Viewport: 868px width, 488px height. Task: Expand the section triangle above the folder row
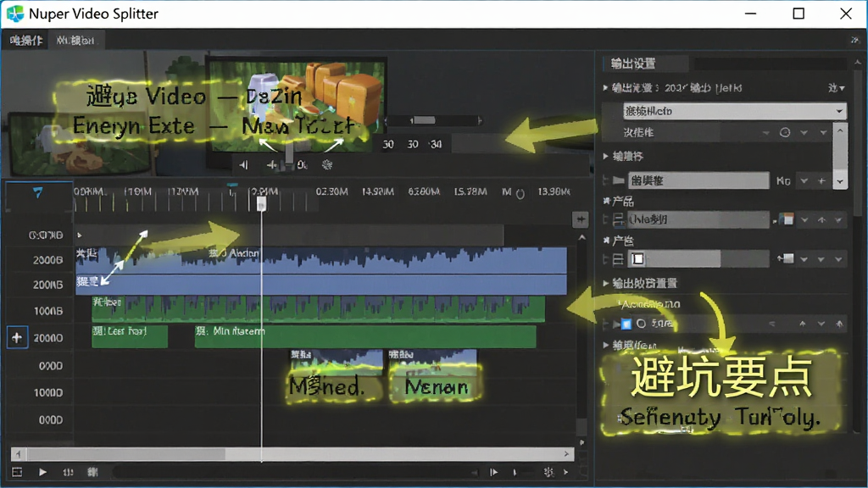[605, 156]
